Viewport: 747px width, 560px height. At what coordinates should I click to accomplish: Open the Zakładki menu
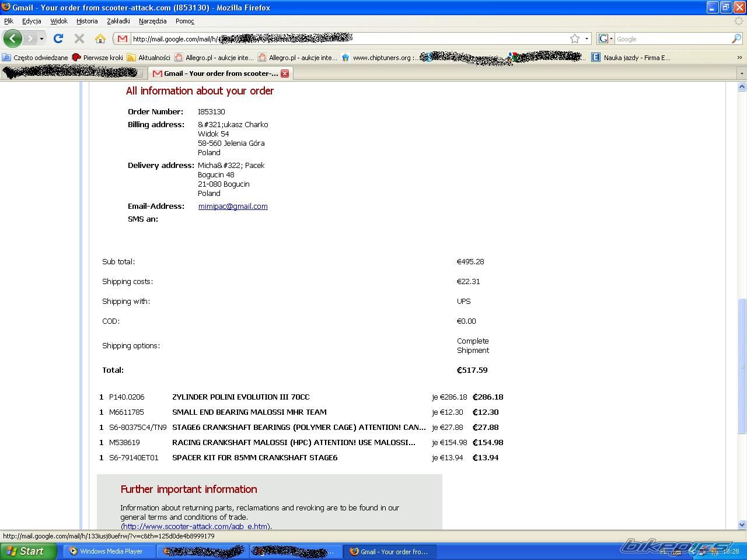118,21
